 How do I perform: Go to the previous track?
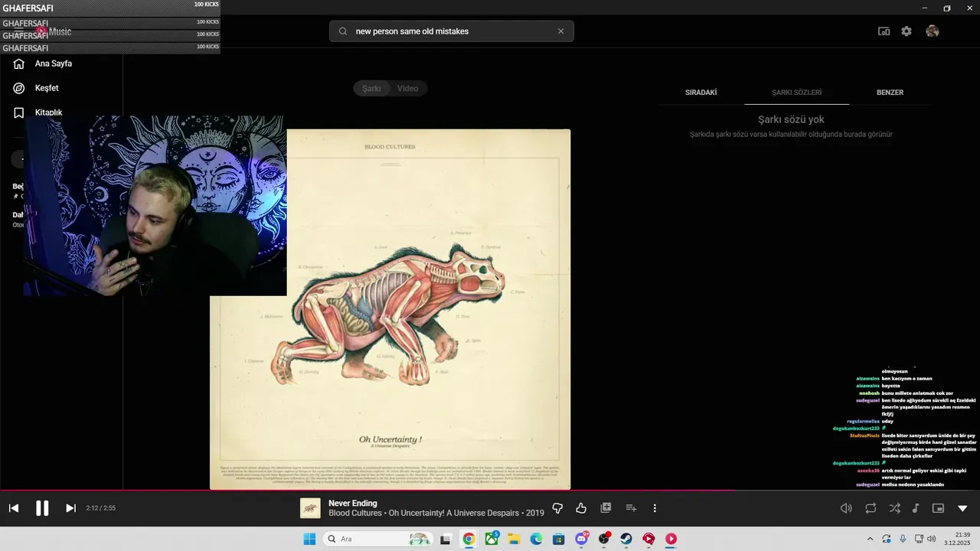[x=14, y=508]
